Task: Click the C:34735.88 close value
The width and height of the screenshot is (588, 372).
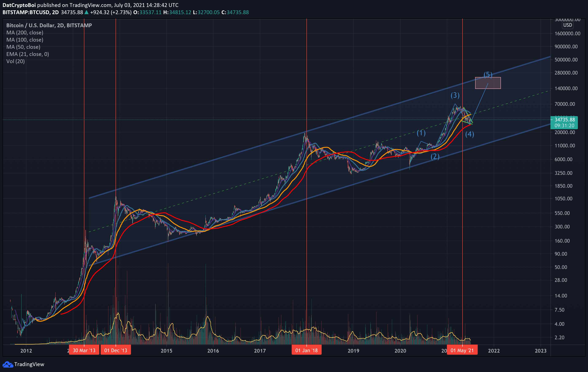Action: [235, 12]
